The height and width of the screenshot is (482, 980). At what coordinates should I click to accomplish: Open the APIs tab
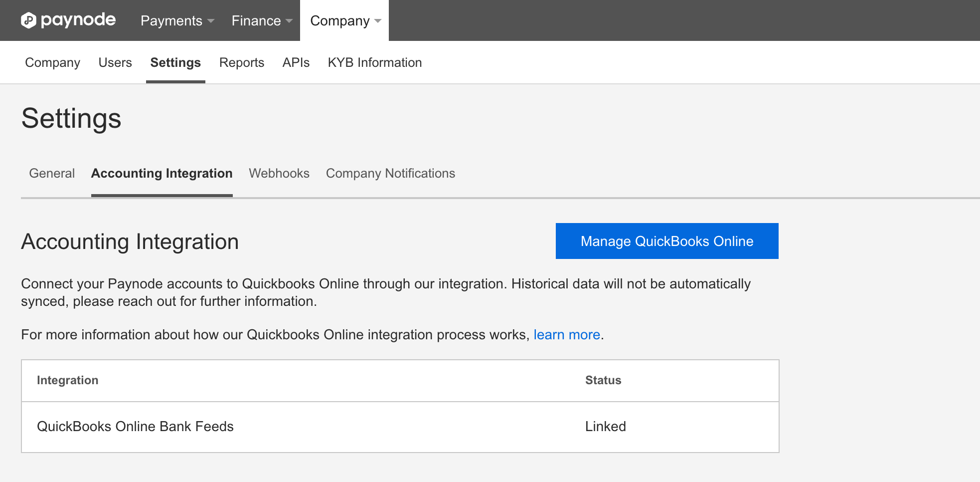click(x=296, y=62)
